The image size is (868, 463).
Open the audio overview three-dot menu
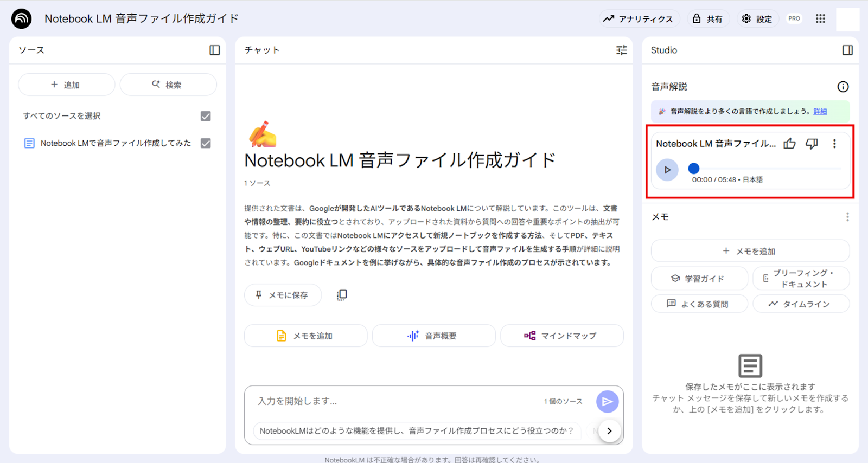pos(834,144)
